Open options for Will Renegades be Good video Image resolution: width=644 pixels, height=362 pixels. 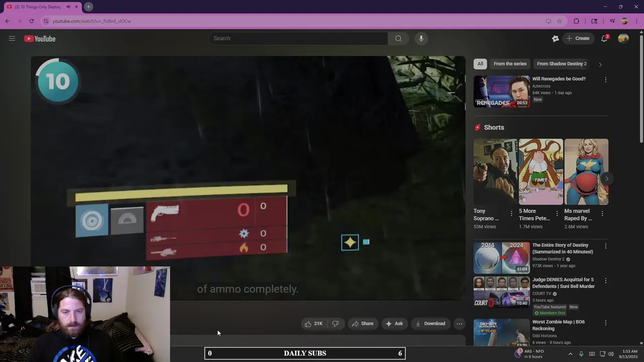(605, 80)
